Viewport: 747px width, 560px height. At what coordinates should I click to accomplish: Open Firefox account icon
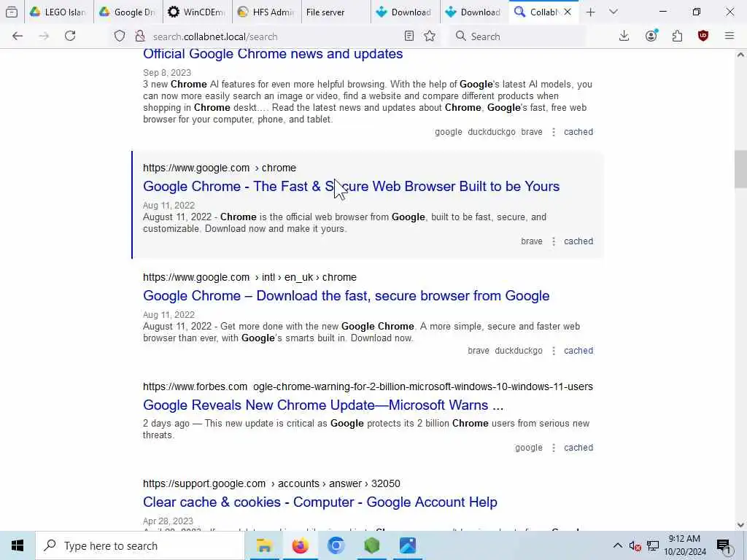[651, 36]
